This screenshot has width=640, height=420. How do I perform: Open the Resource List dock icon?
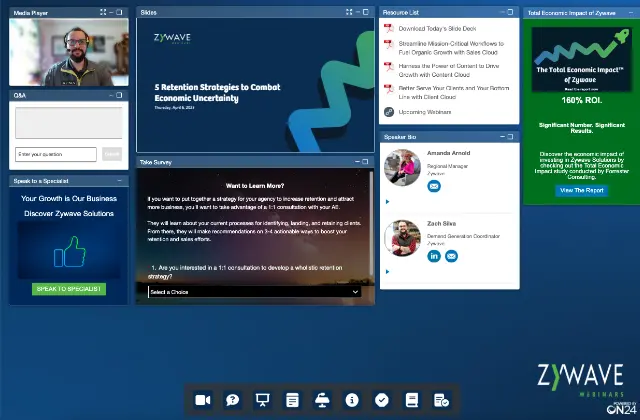[x=292, y=400]
